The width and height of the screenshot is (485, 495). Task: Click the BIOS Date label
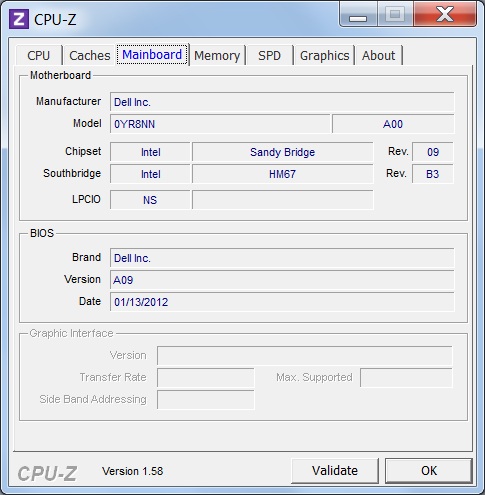click(90, 301)
